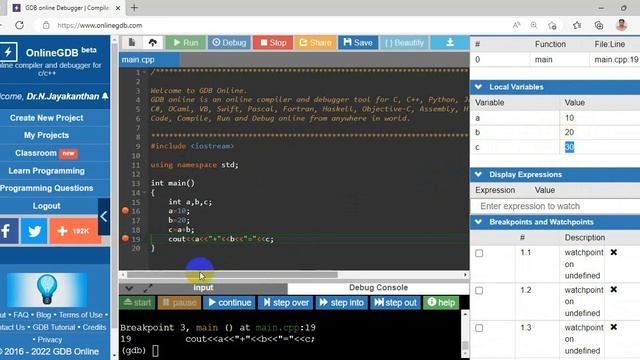Open Learn Programming

[46, 171]
